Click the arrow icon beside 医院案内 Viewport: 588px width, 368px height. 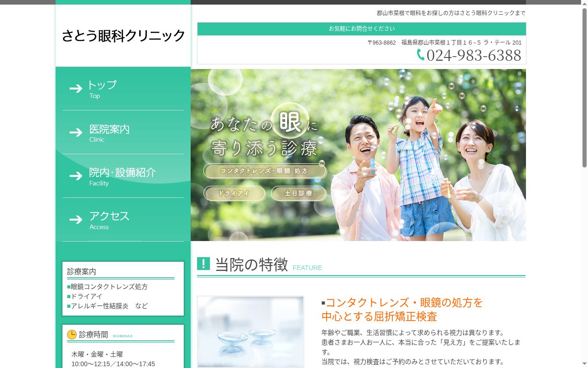(x=76, y=132)
